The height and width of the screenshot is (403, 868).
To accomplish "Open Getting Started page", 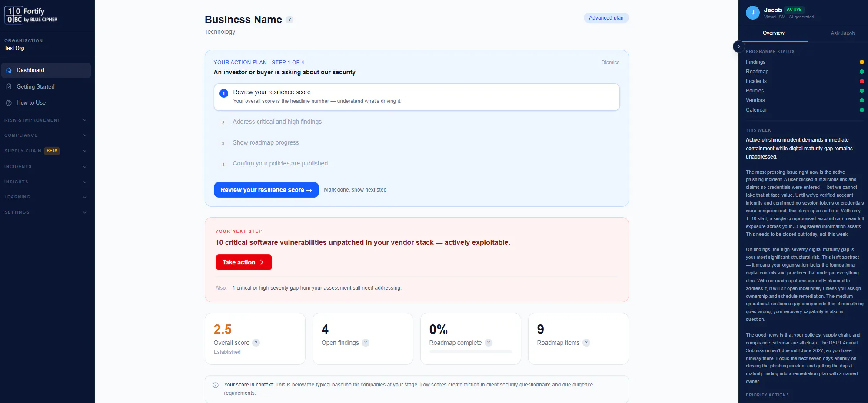I will (x=46, y=87).
